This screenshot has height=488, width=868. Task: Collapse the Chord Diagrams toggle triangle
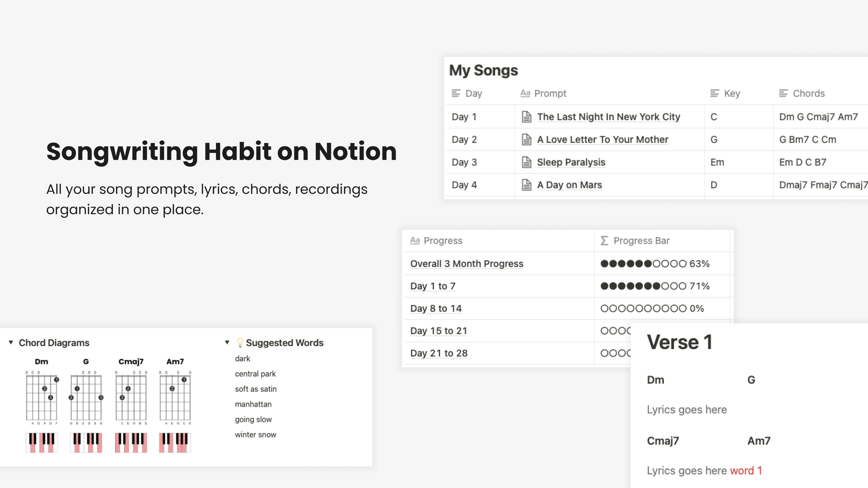pyautogui.click(x=11, y=343)
